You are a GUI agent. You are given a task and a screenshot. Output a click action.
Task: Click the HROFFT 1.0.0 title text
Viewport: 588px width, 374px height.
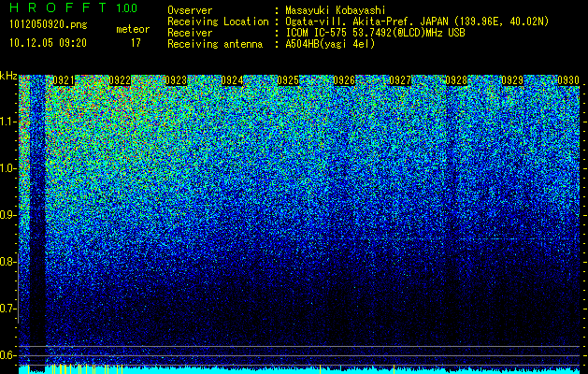(x=74, y=7)
